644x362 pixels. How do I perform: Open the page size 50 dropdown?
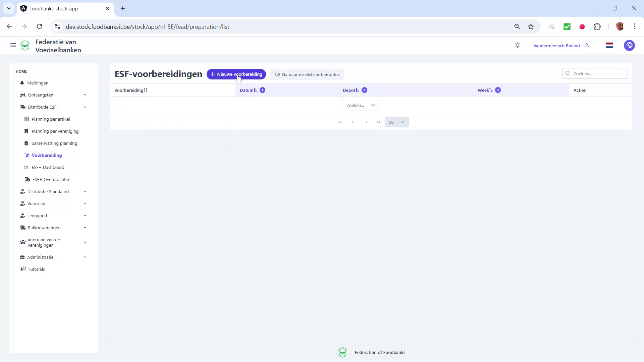(x=397, y=122)
